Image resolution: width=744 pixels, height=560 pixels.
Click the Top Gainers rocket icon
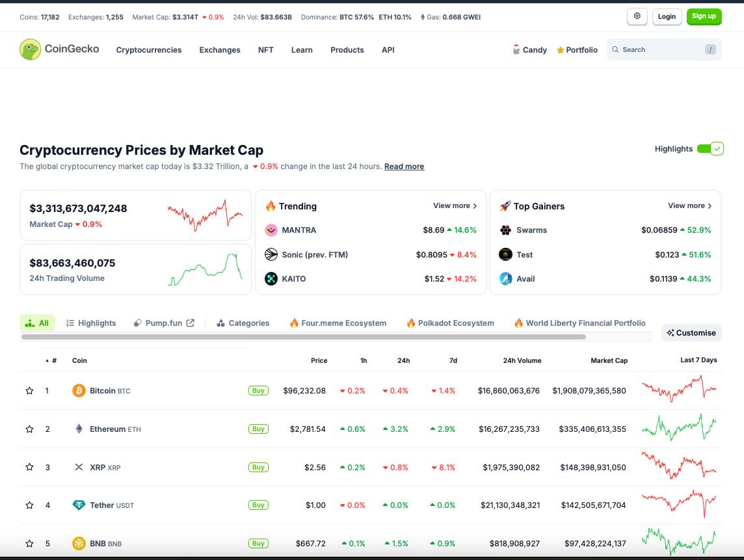point(505,206)
